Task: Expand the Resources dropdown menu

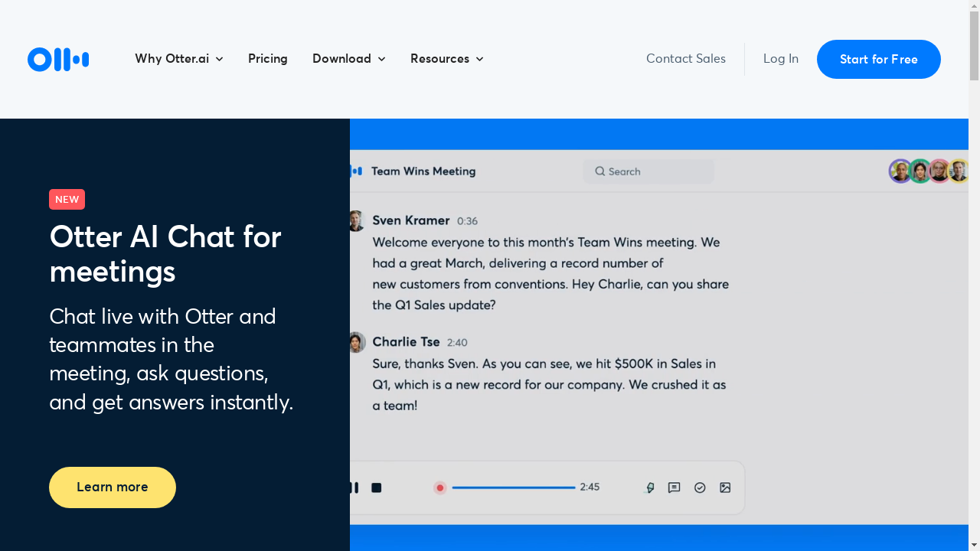Action: (447, 59)
